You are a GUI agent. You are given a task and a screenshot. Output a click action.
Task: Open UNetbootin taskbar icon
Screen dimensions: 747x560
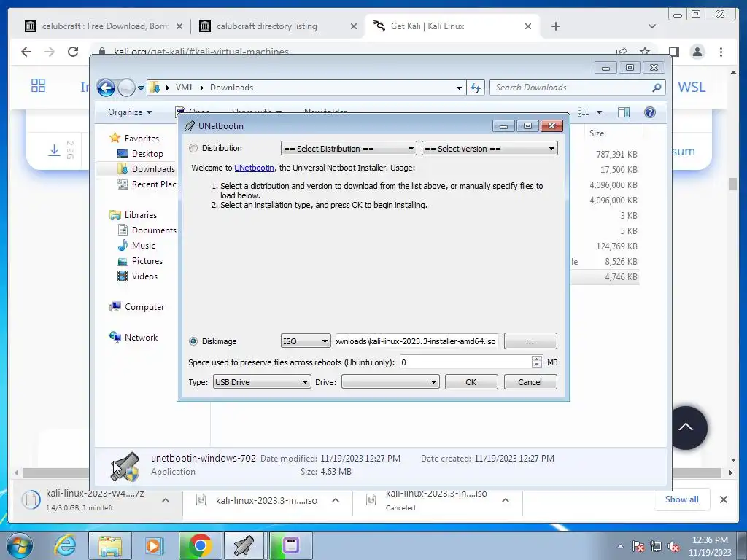click(244, 545)
